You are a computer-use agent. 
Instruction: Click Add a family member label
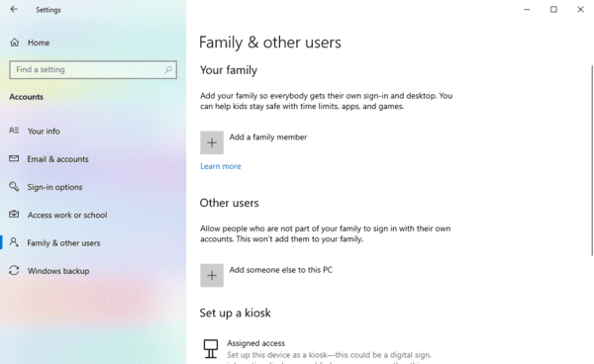click(x=268, y=136)
